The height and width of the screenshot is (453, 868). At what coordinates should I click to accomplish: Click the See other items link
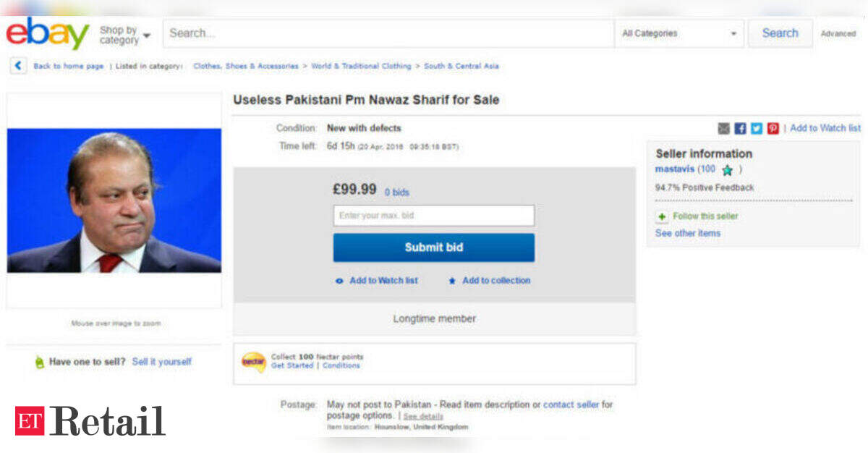(687, 233)
